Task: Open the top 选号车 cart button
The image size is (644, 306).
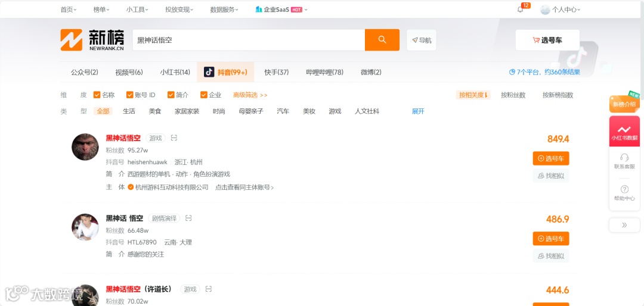Action: pyautogui.click(x=547, y=40)
